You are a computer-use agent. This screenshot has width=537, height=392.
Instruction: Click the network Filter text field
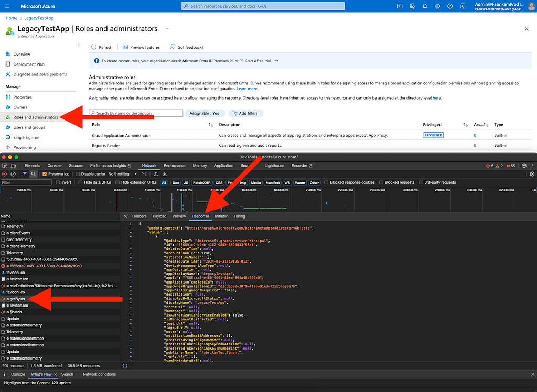(26, 182)
